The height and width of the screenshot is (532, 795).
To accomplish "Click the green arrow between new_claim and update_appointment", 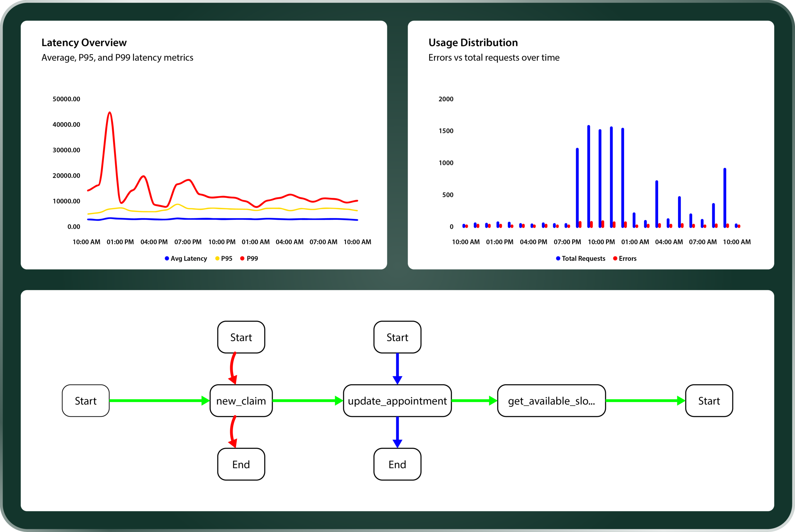I will coord(307,401).
